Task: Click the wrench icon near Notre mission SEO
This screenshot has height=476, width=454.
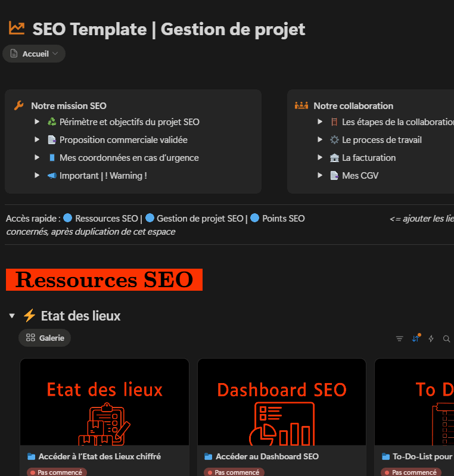Action: (19, 105)
